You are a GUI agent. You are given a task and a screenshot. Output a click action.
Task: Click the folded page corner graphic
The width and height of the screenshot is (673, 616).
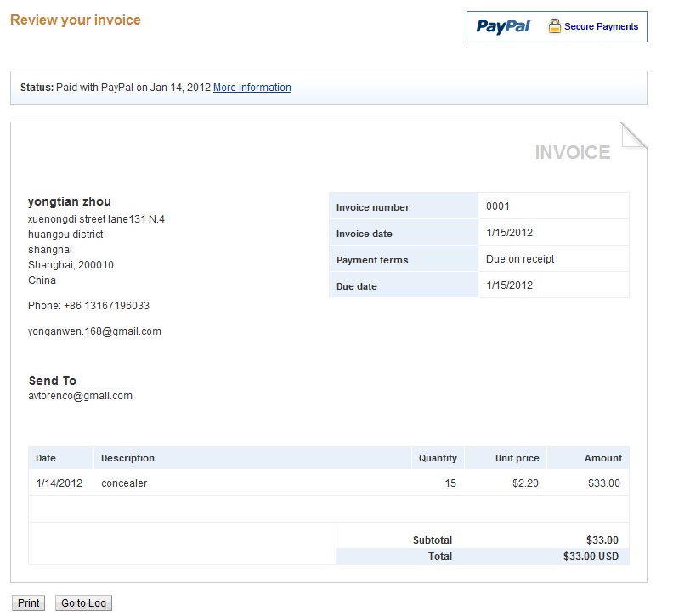point(634,135)
